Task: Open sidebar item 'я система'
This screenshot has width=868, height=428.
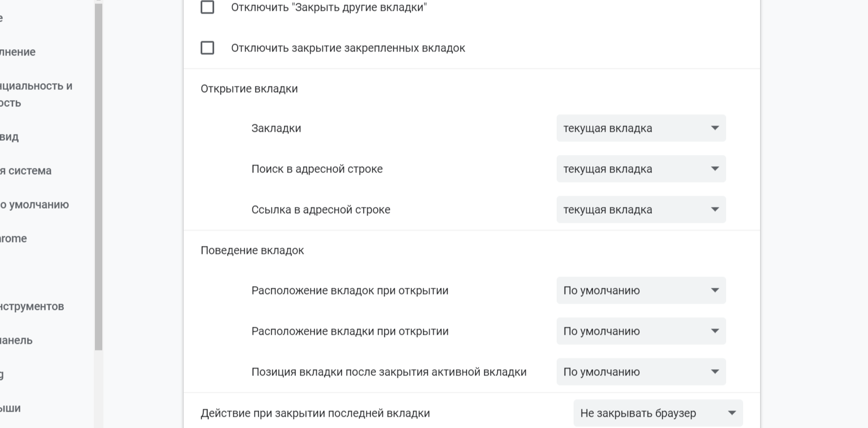Action: pos(25,171)
